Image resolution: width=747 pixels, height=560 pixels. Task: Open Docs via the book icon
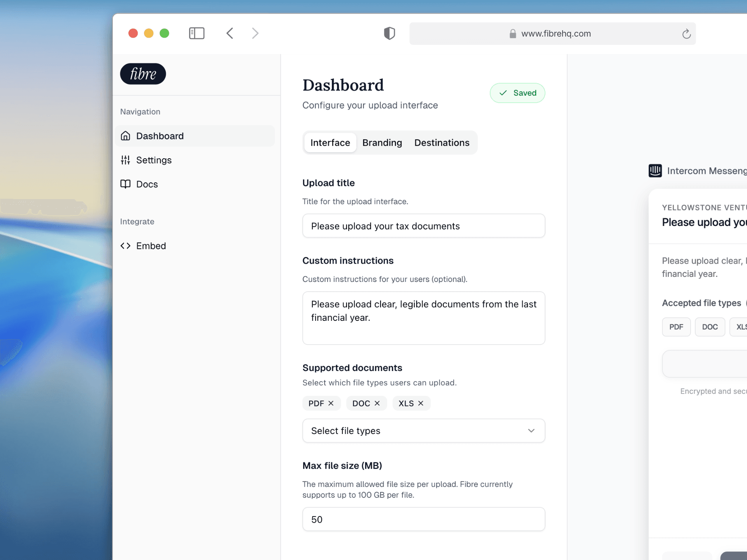[125, 184]
